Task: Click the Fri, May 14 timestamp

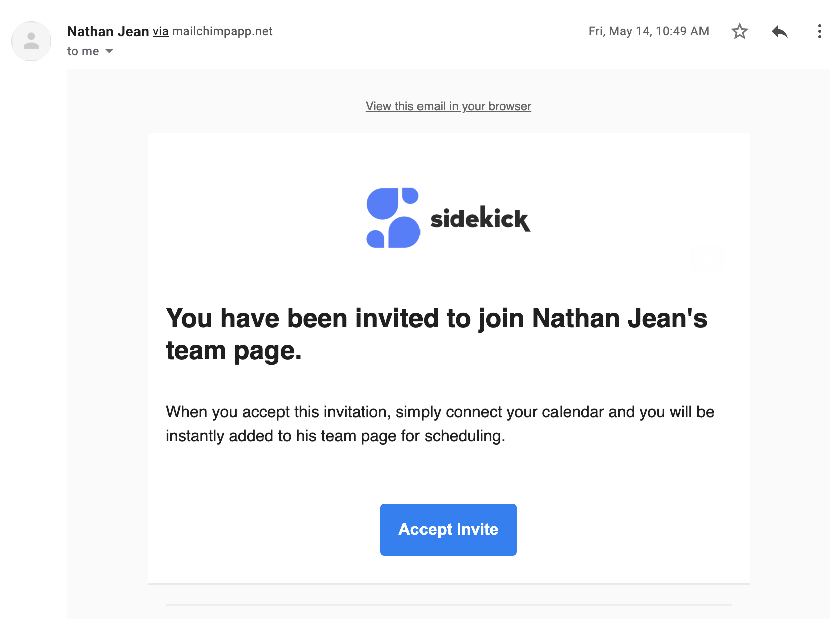Action: [x=648, y=31]
